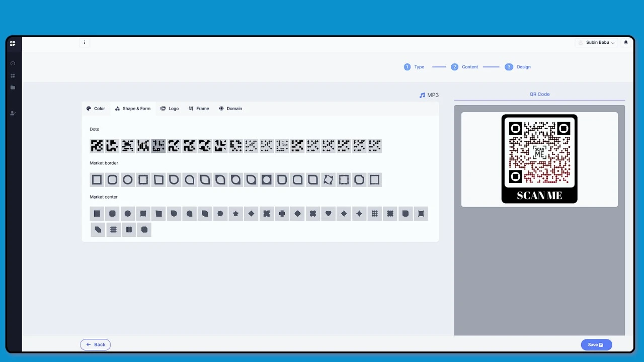This screenshot has width=644, height=362.
Task: Open the notifications bell
Action: point(626,42)
